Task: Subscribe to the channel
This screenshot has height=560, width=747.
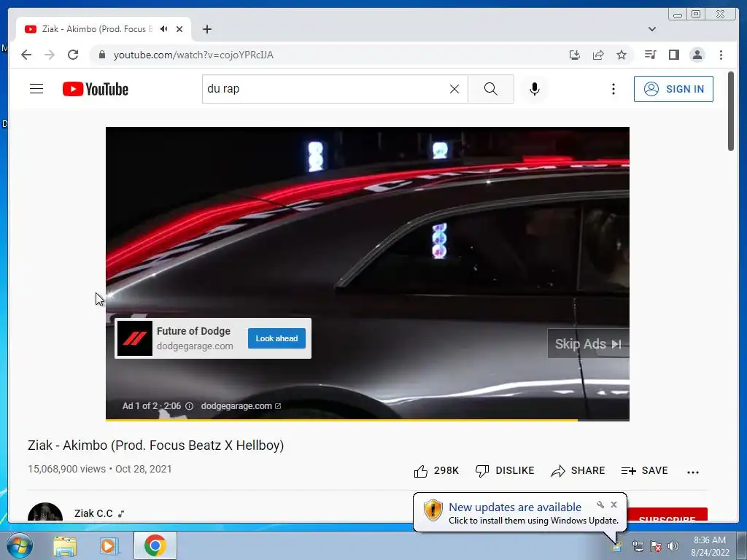Action: point(667,516)
